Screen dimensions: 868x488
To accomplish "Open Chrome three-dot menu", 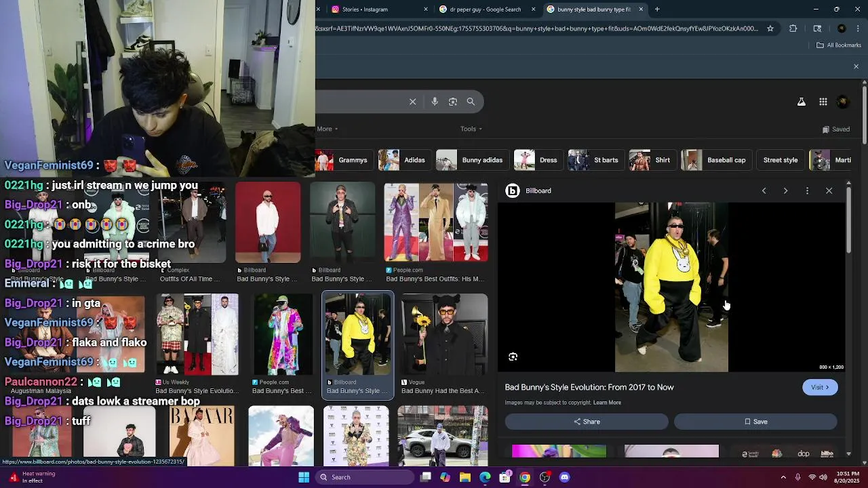I will [x=859, y=28].
